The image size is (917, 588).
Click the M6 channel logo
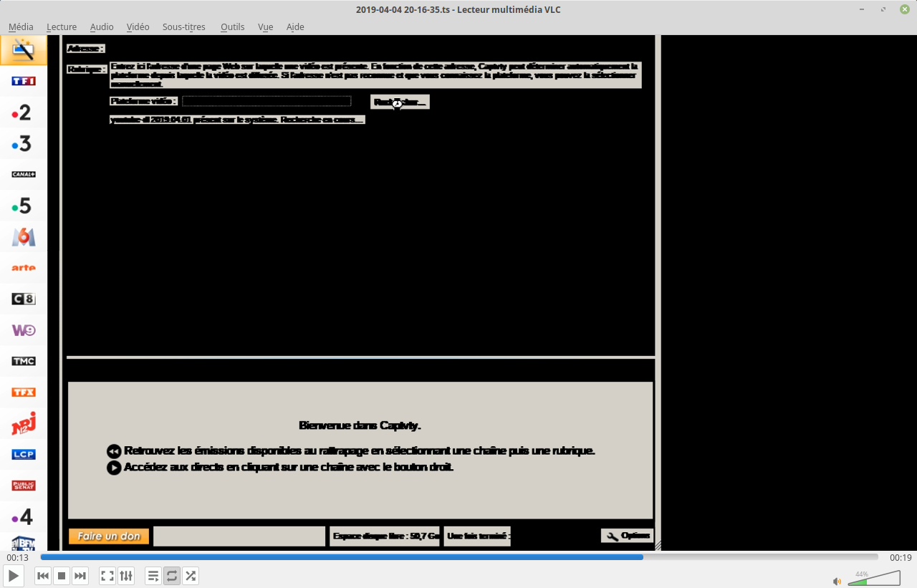[x=23, y=236]
